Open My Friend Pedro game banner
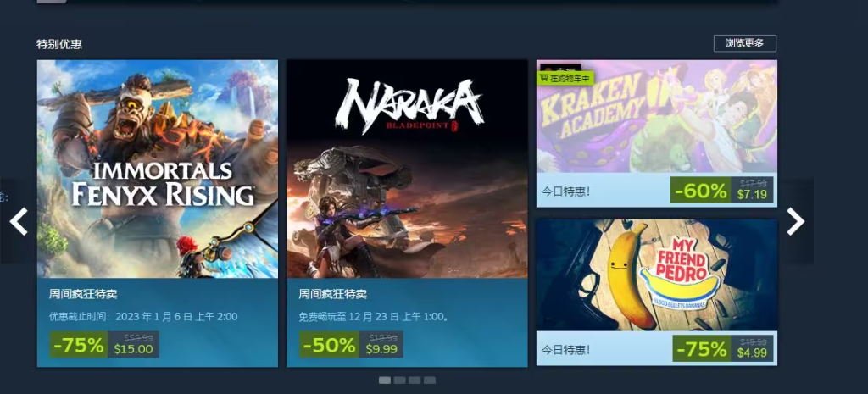 pyautogui.click(x=657, y=275)
